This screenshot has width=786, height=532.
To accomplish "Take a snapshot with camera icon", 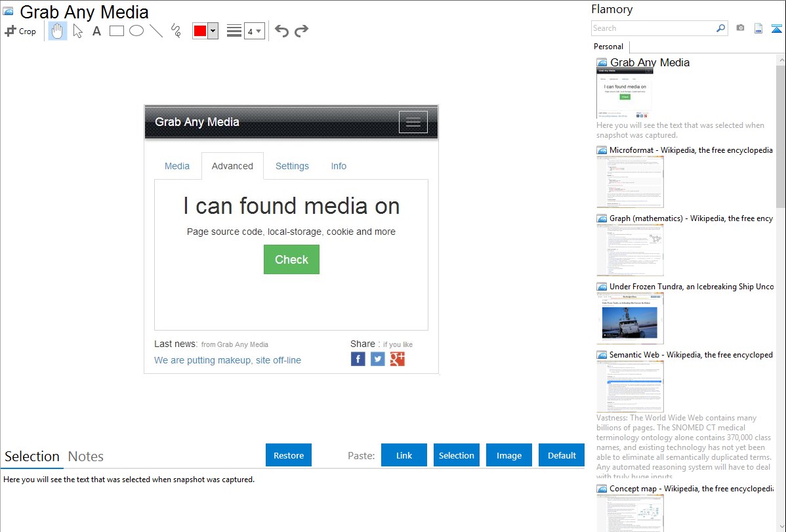I will pyautogui.click(x=740, y=28).
